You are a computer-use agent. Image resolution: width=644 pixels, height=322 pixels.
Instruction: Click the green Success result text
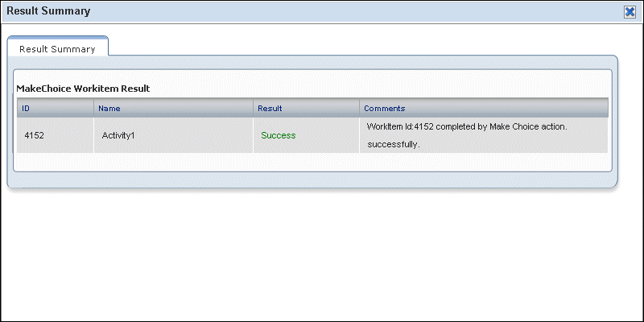click(279, 135)
